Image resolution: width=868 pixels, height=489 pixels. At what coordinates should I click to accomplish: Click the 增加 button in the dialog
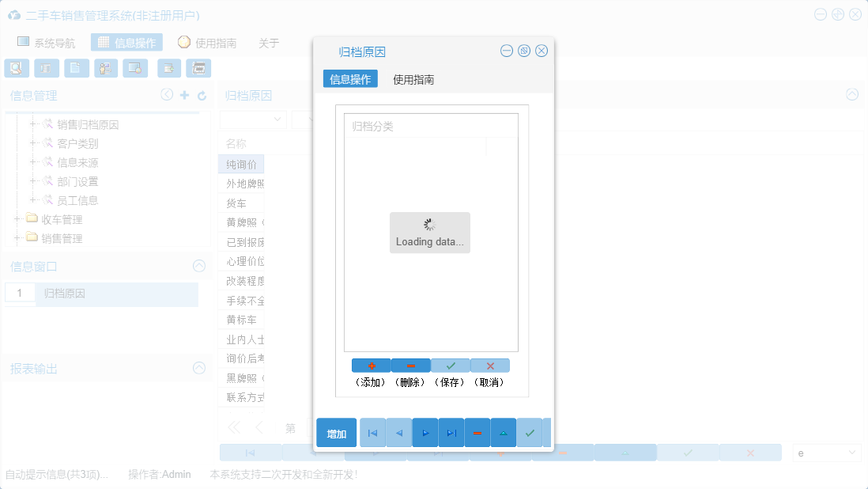[336, 433]
